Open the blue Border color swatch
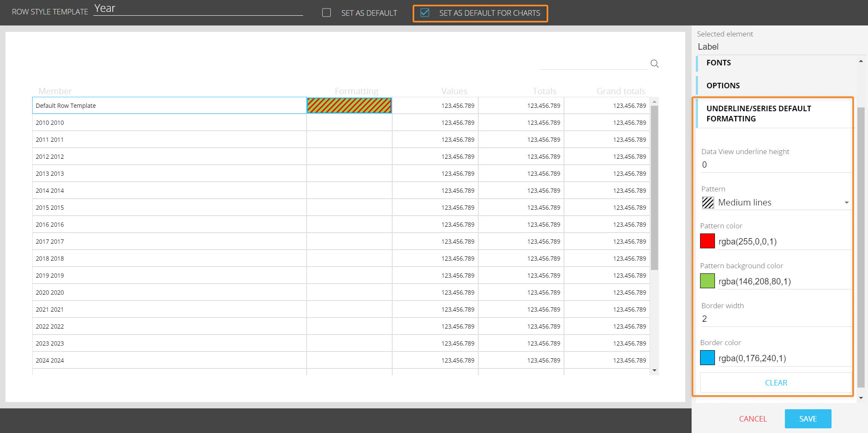The height and width of the screenshot is (433, 868). tap(707, 358)
